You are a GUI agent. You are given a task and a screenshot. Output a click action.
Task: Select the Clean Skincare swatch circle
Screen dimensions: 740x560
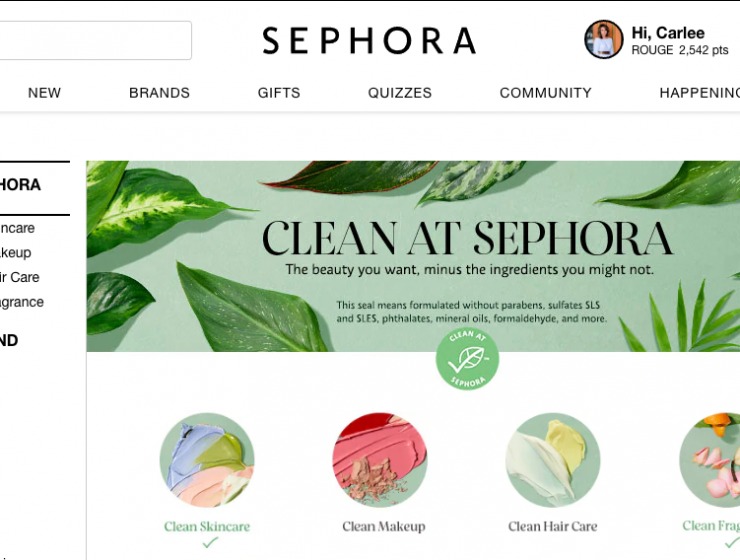(207, 460)
